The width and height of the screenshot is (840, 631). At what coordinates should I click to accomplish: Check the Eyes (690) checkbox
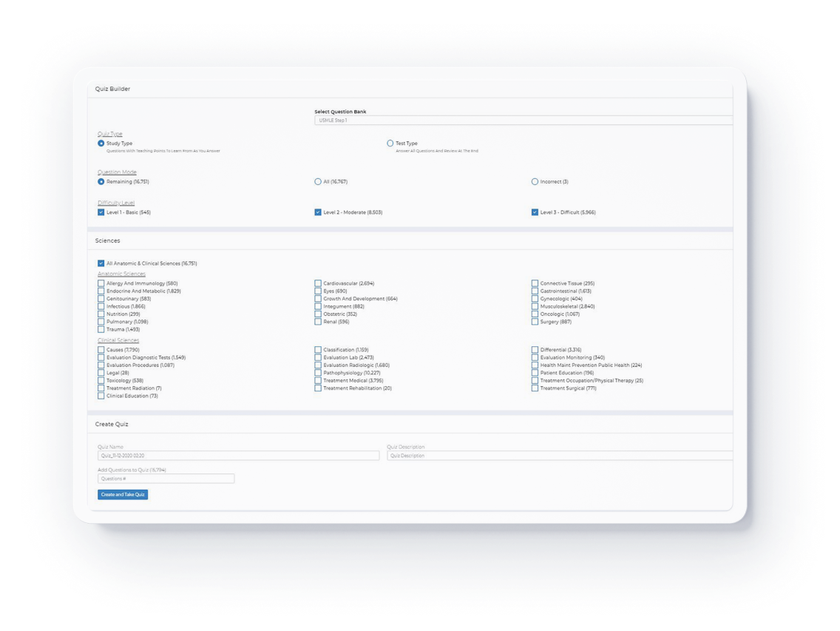click(318, 291)
